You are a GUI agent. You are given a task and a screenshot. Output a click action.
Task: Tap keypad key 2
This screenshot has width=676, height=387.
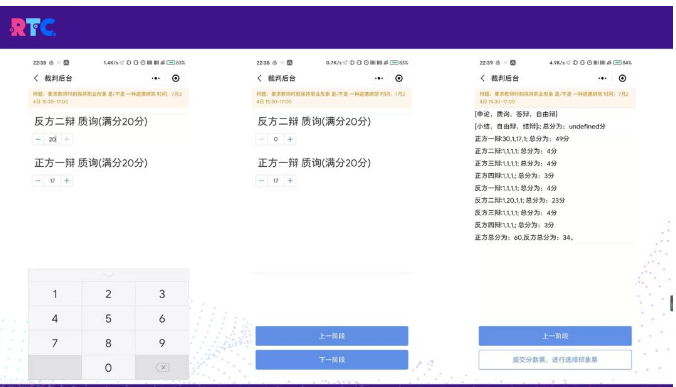click(108, 294)
